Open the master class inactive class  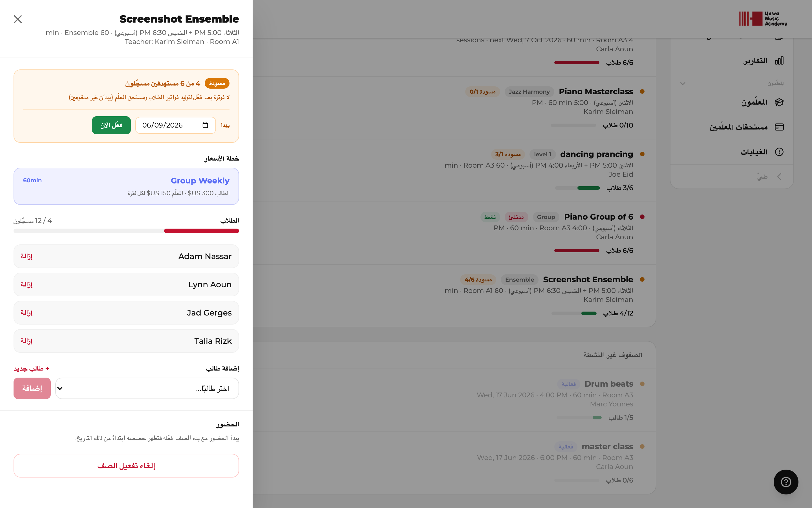pyautogui.click(x=454, y=463)
